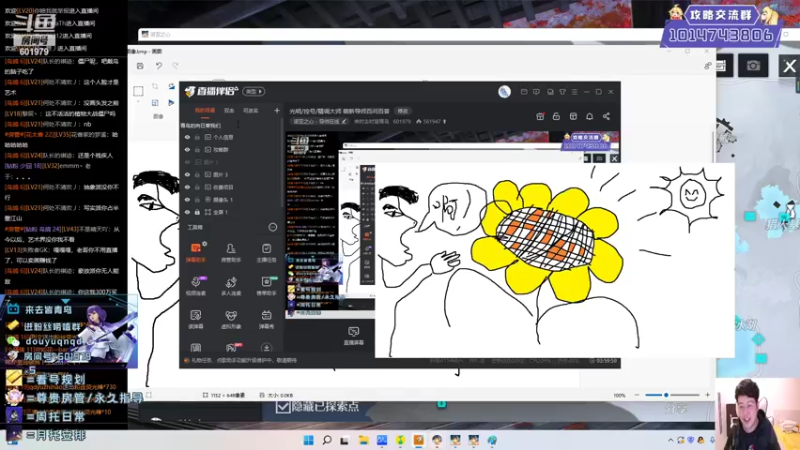Switch to the first orange scene tab

point(205,111)
